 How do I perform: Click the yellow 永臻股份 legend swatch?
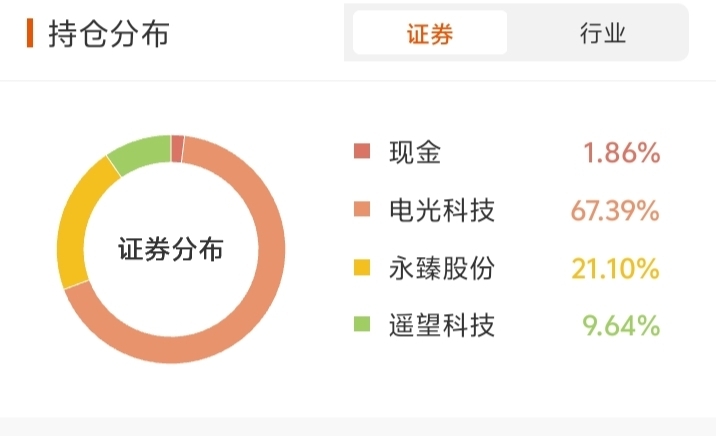click(362, 268)
